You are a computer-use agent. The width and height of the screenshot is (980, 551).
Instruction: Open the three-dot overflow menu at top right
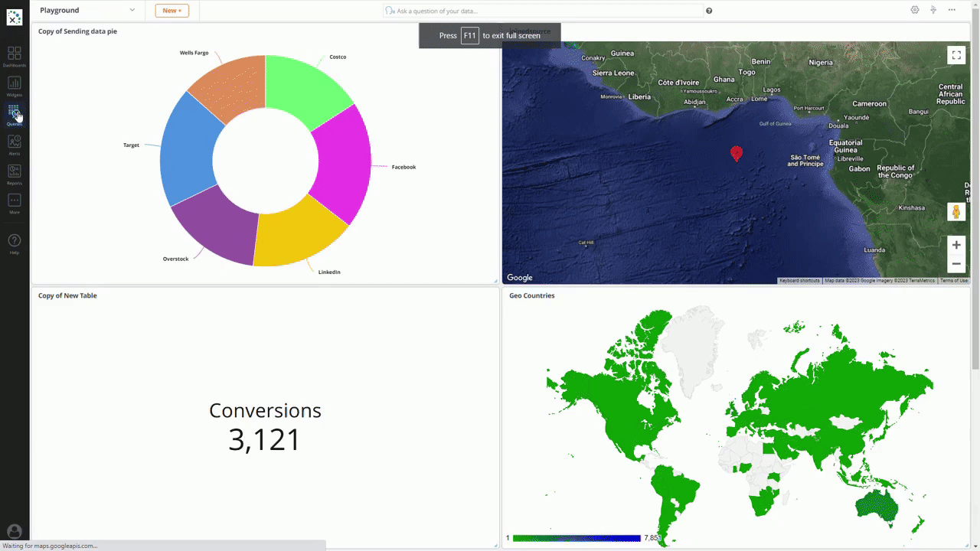point(952,9)
